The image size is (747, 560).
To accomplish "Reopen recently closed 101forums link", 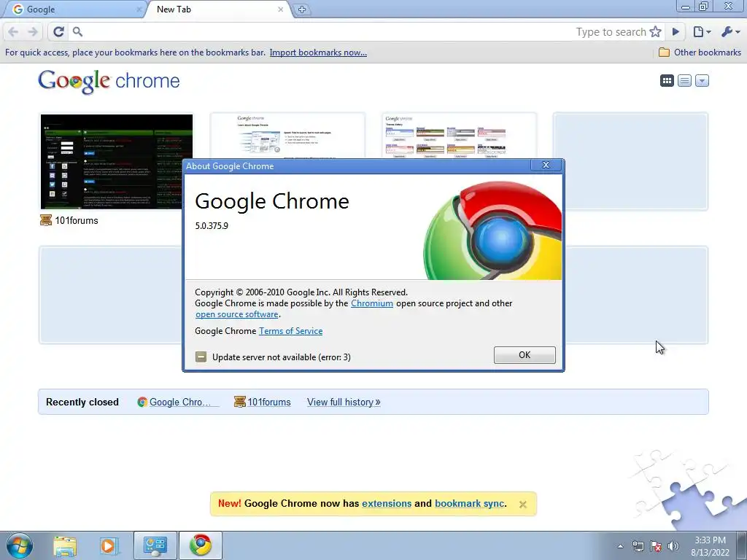I will [x=263, y=402].
